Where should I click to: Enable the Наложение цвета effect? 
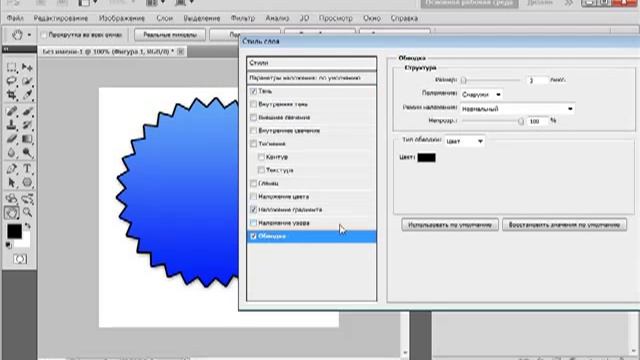click(253, 196)
